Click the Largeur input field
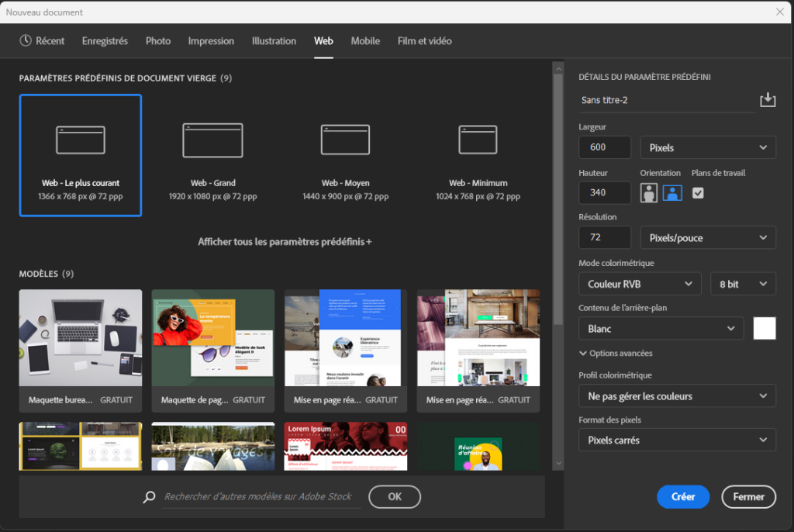The width and height of the screenshot is (794, 532). (605, 147)
